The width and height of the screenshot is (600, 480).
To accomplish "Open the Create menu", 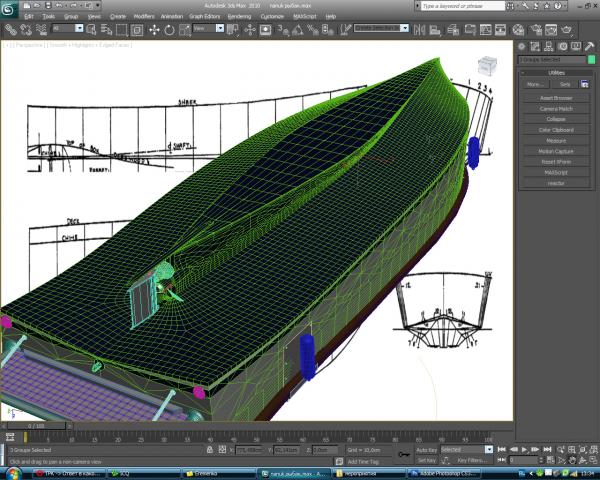I will pyautogui.click(x=118, y=16).
